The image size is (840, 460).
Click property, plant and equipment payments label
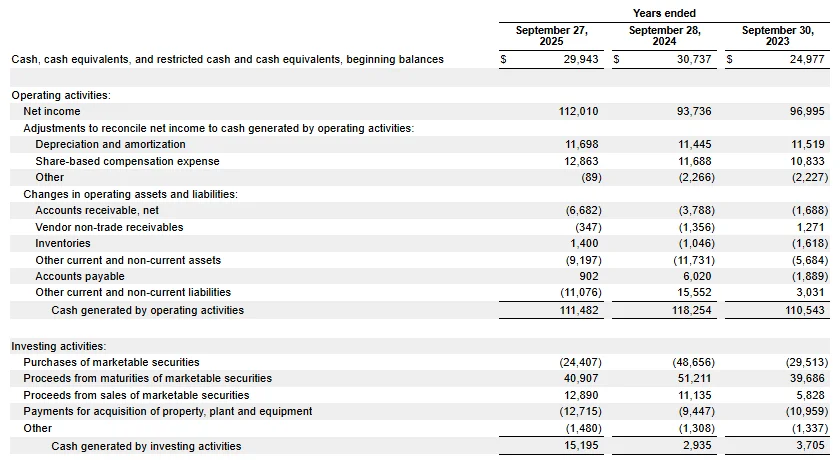pyautogui.click(x=168, y=412)
